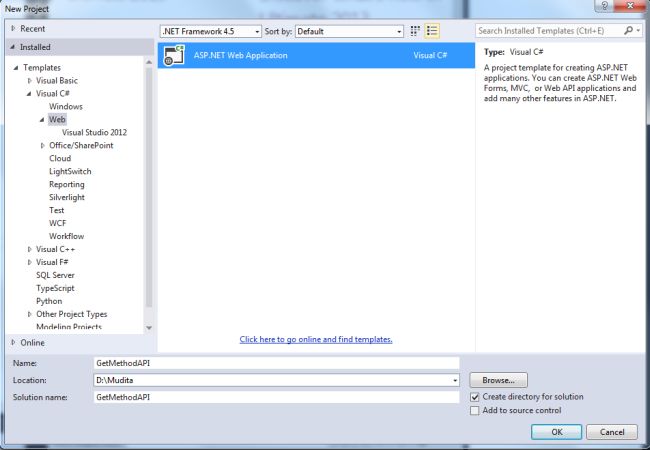
Task: Switch to medium icons list view
Action: coord(432,31)
